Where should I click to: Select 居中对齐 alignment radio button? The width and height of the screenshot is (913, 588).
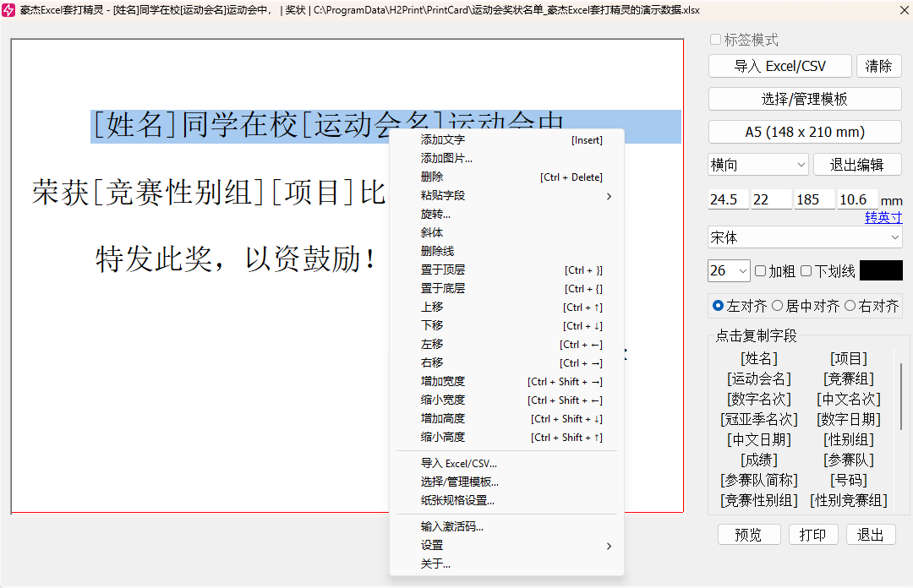click(778, 306)
